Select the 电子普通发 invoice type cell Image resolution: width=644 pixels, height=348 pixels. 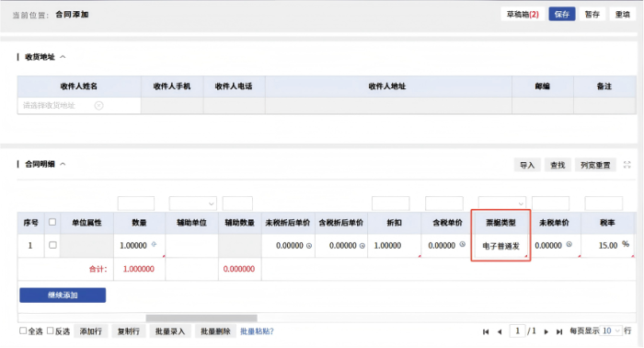501,246
